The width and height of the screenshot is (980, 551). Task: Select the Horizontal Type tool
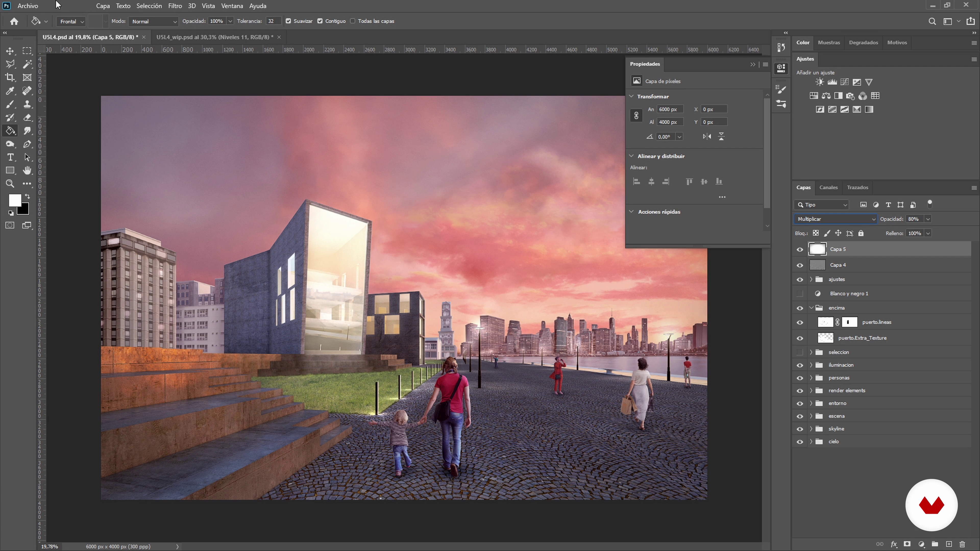10,157
